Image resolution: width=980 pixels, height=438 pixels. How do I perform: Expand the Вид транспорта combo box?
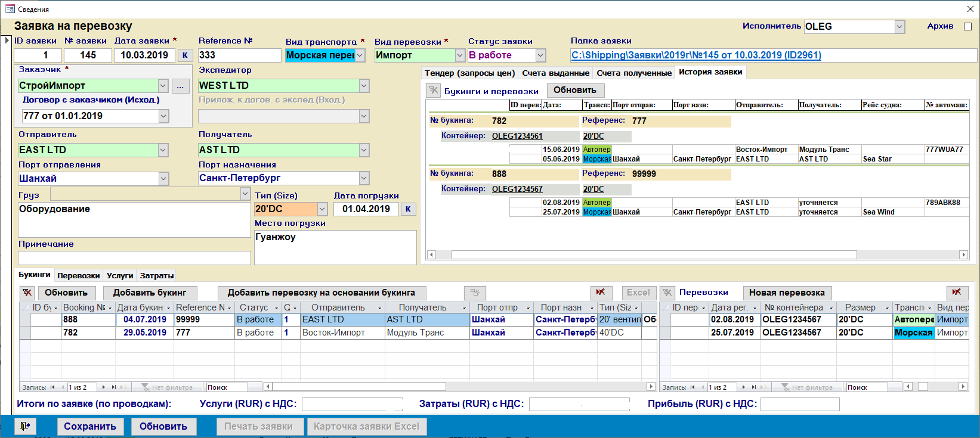[x=360, y=55]
